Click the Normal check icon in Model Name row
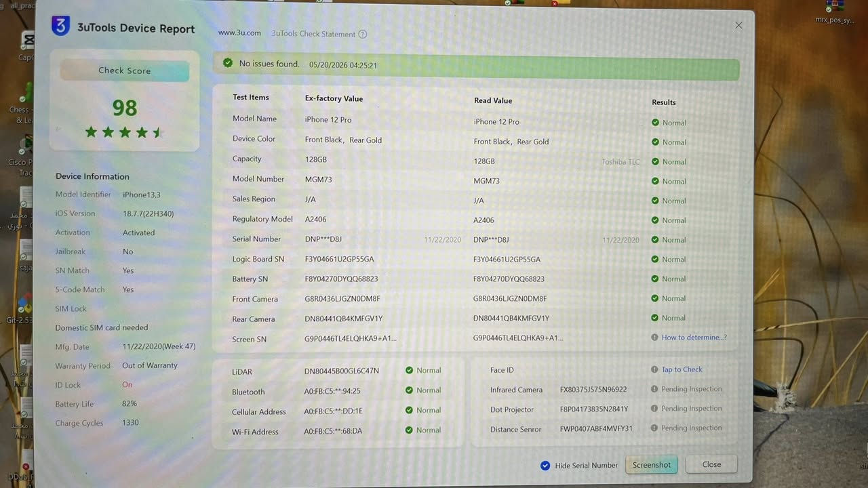Image resolution: width=868 pixels, height=488 pixels. coord(655,123)
